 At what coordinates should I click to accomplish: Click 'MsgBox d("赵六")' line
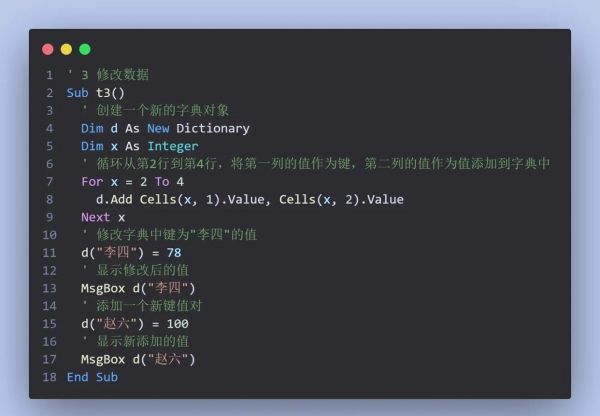[138, 359]
